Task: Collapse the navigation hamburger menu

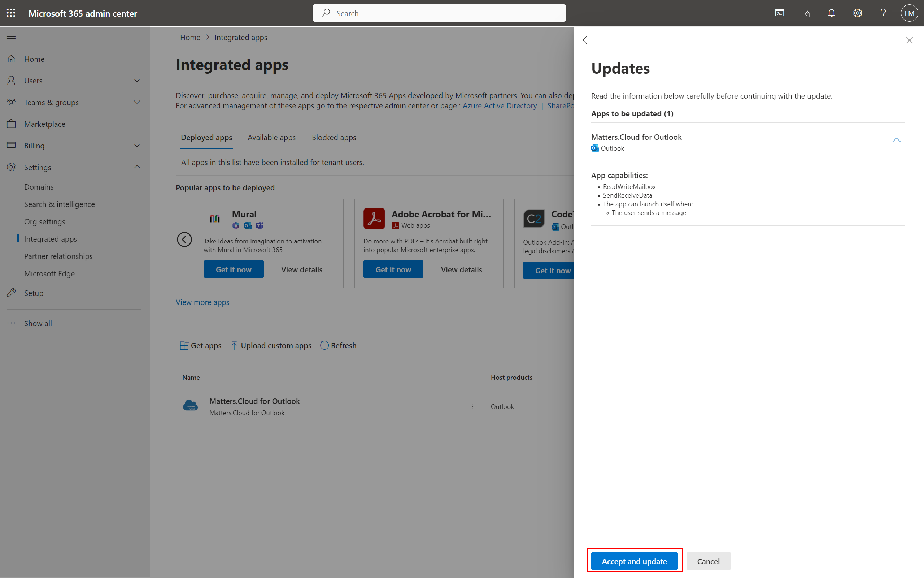Action: (11, 37)
